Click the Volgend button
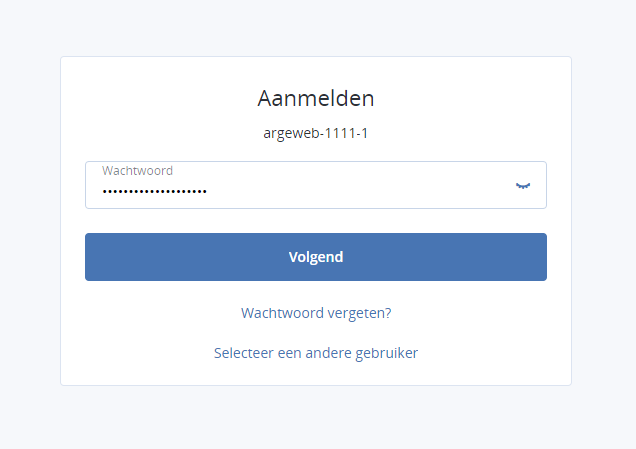This screenshot has height=449, width=636. coord(316,257)
